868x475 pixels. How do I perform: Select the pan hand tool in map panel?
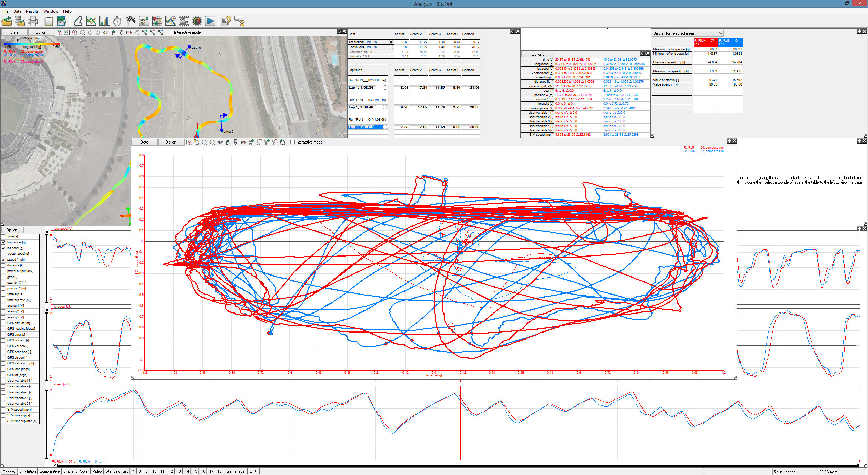(x=137, y=32)
